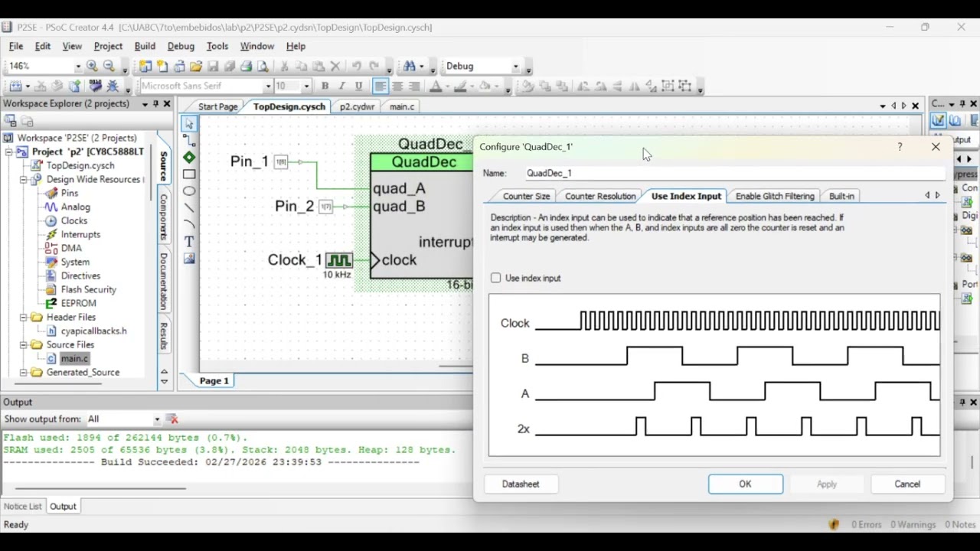Click the Font Color A icon
The width and height of the screenshot is (980, 551).
(x=436, y=86)
